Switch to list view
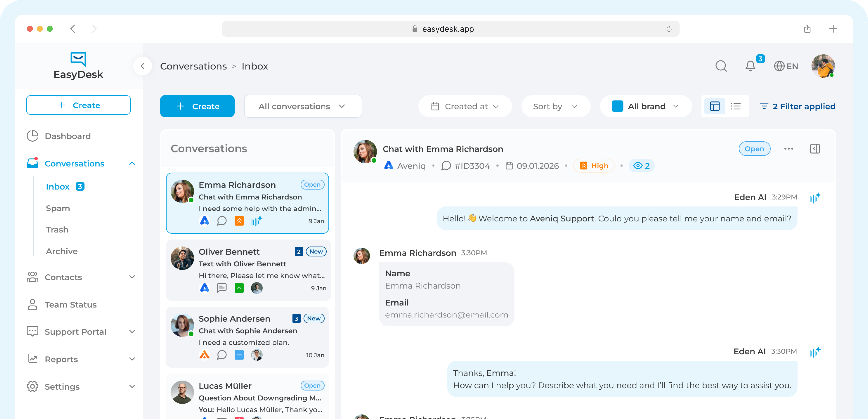Screen dimensions: 868x419 [736, 106]
